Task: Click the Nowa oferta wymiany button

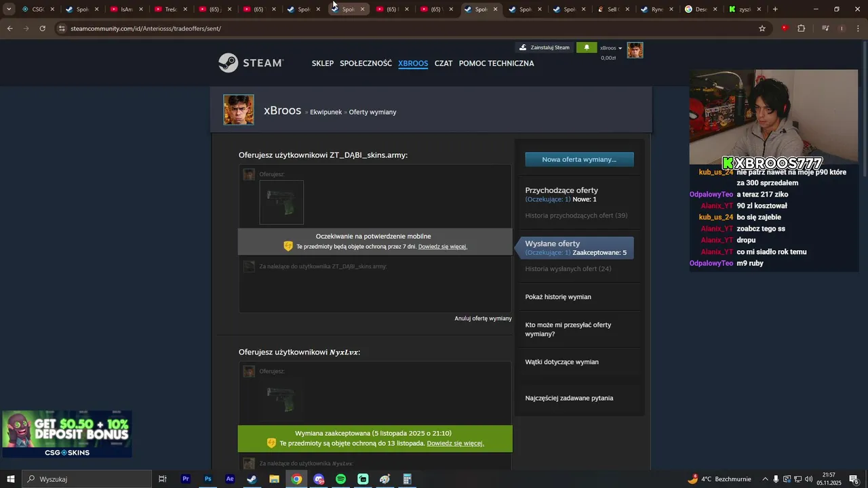Action: tap(579, 159)
